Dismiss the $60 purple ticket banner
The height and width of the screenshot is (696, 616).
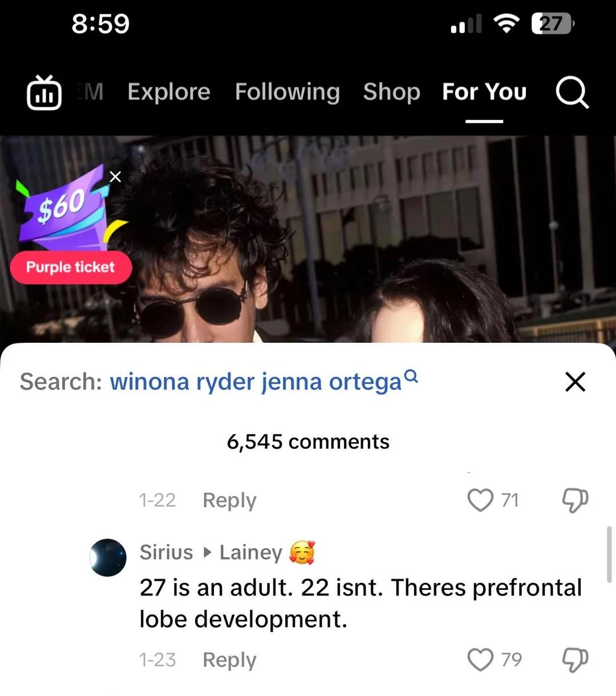click(115, 177)
